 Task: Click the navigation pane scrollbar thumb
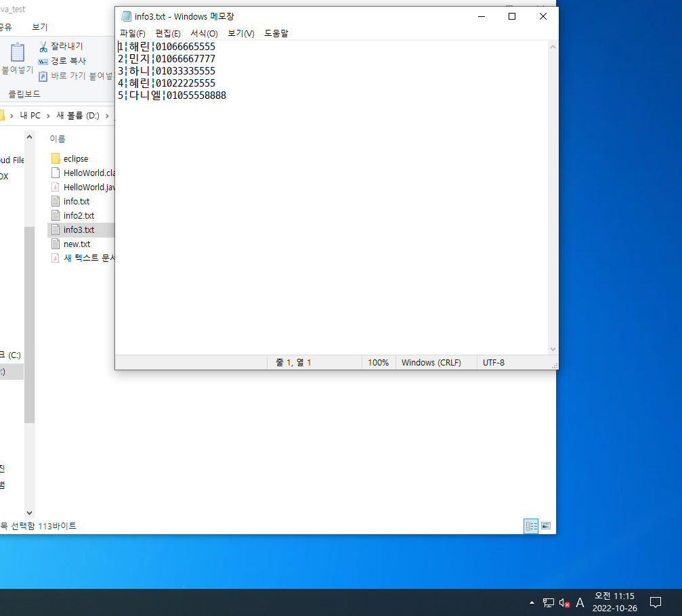29,325
